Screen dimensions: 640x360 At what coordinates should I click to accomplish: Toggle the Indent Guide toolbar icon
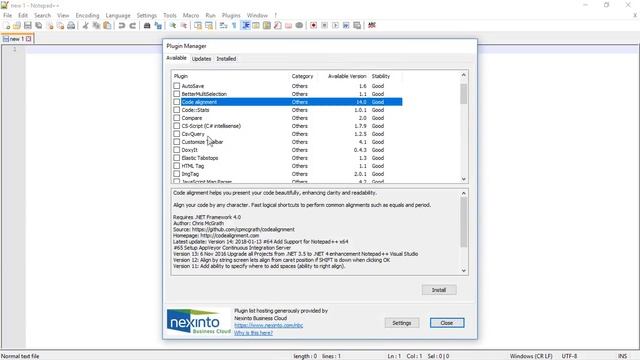(246, 26)
